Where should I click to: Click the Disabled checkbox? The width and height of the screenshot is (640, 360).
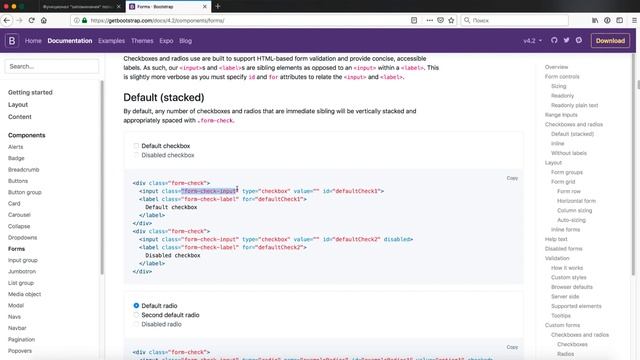point(136,155)
